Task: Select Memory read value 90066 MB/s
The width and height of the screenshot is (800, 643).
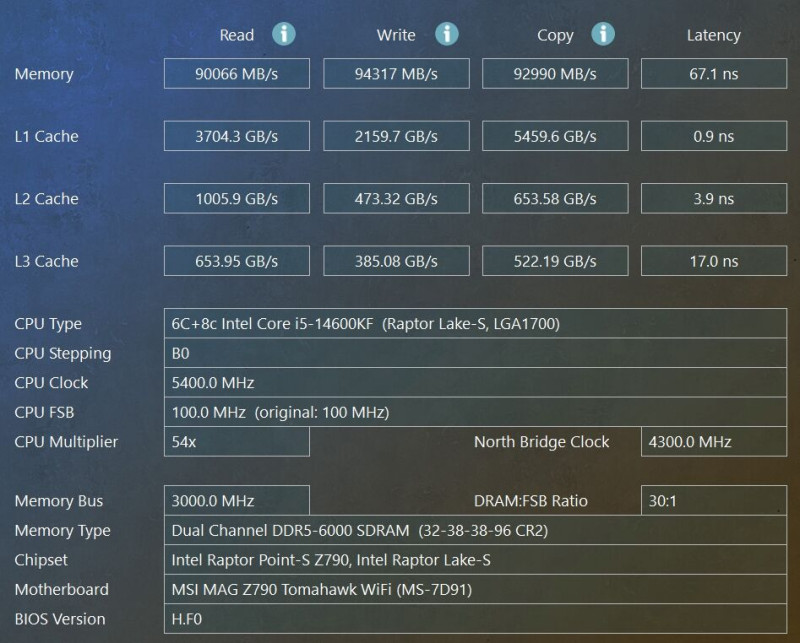Action: (237, 73)
